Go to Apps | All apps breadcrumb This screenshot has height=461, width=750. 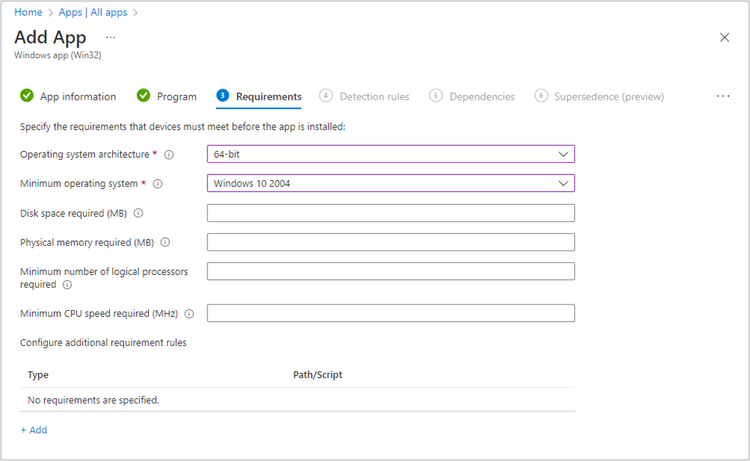tap(94, 13)
